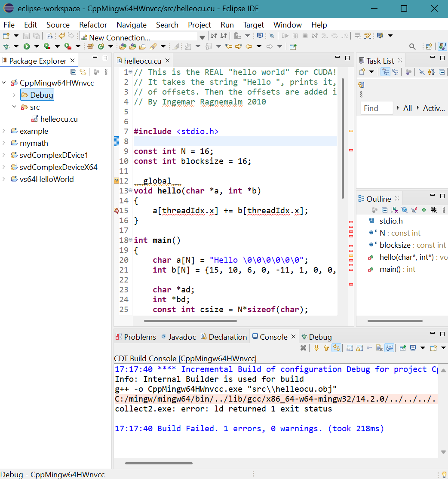Toggle Scheduled presentation in Task List

coord(396,72)
